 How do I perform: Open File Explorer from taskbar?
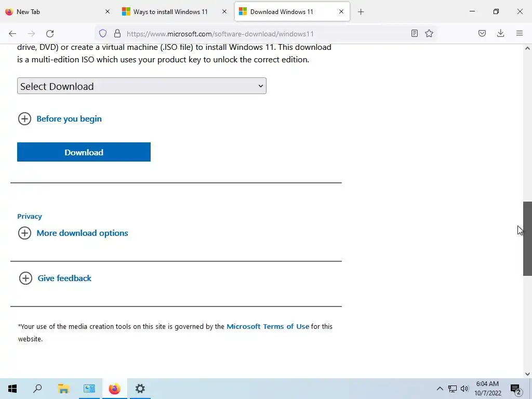63,389
